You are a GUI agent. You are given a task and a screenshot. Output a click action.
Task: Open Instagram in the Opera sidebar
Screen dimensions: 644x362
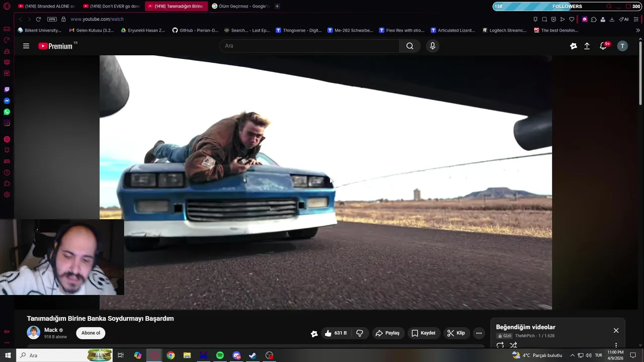click(7, 123)
